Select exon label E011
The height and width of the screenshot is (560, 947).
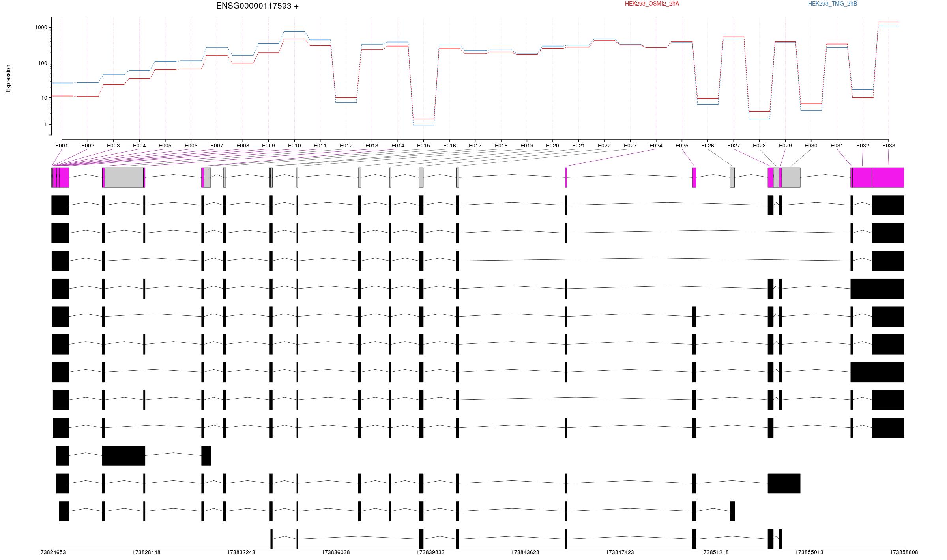pos(320,146)
